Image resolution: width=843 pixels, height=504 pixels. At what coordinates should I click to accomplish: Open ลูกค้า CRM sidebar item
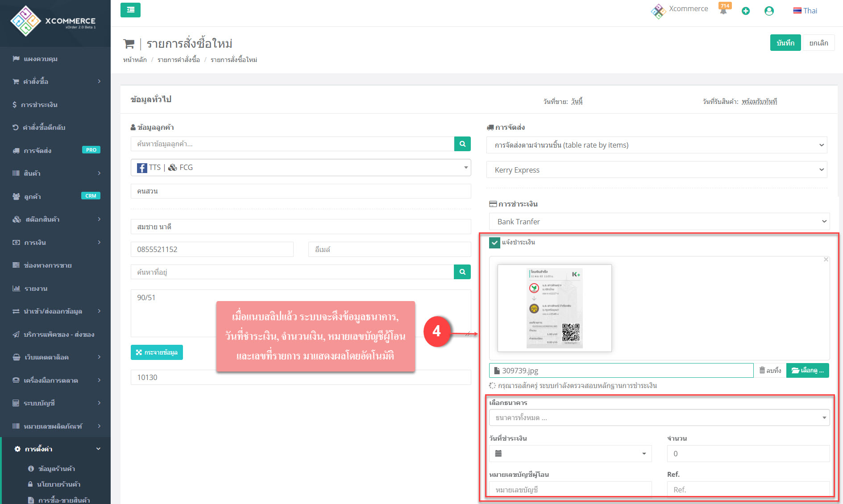(x=55, y=197)
